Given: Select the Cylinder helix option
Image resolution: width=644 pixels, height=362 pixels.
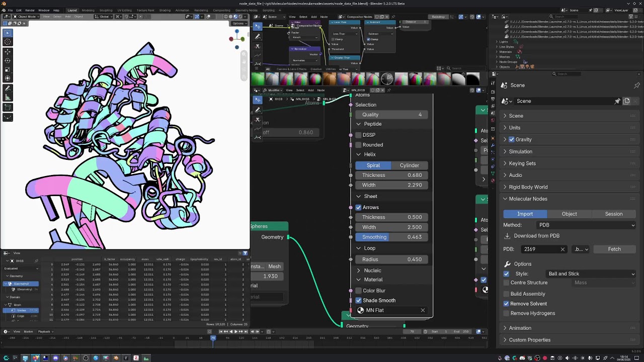Looking at the screenshot, I should [x=409, y=165].
